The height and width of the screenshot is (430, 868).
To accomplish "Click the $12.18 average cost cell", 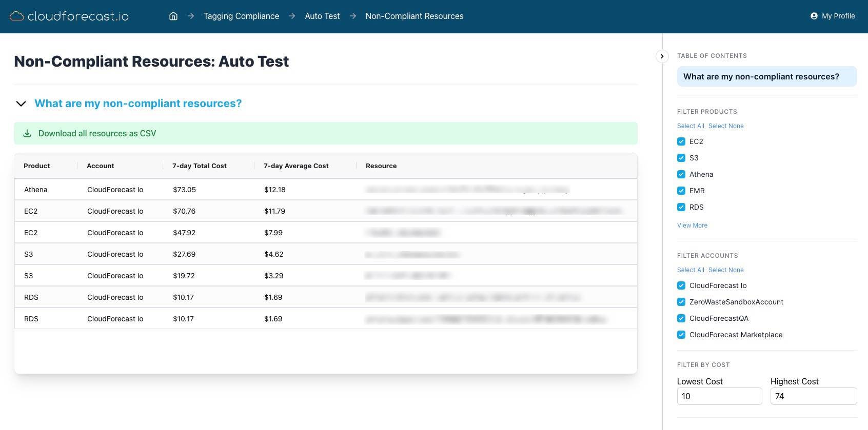I will pos(275,190).
